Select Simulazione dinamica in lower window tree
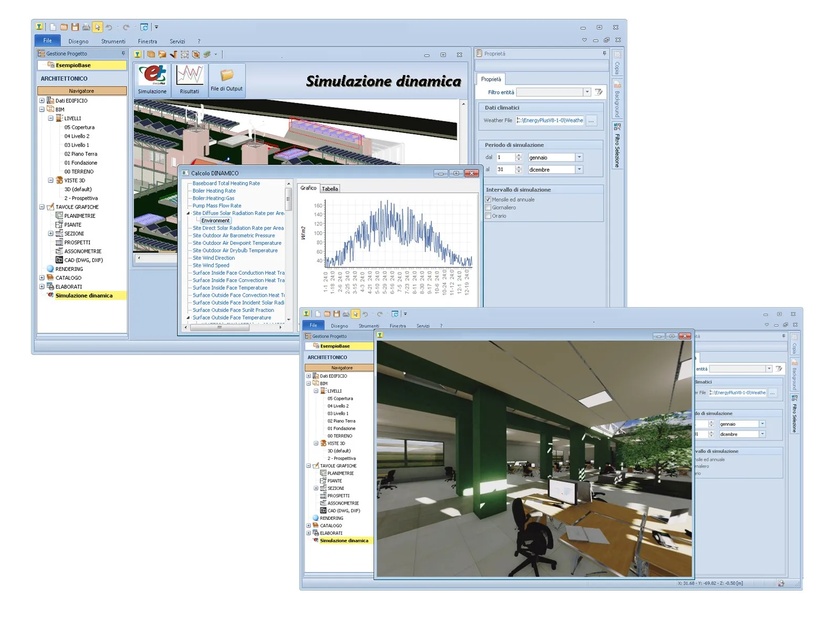Screen dimensions: 840x630 [344, 540]
